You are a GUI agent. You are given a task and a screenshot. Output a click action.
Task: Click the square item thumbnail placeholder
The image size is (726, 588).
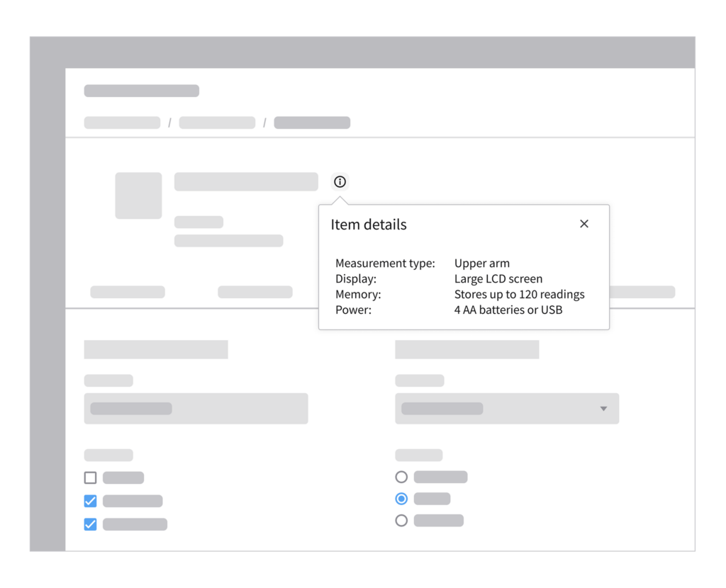click(x=138, y=196)
